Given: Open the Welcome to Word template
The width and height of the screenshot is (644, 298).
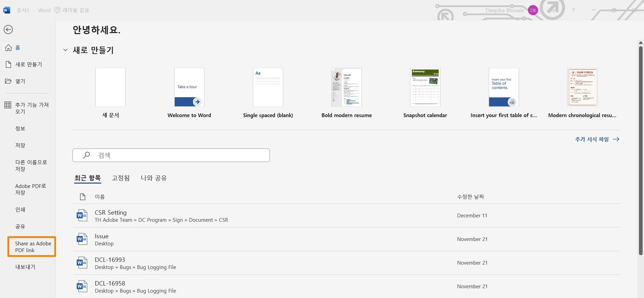Looking at the screenshot, I should tap(189, 93).
